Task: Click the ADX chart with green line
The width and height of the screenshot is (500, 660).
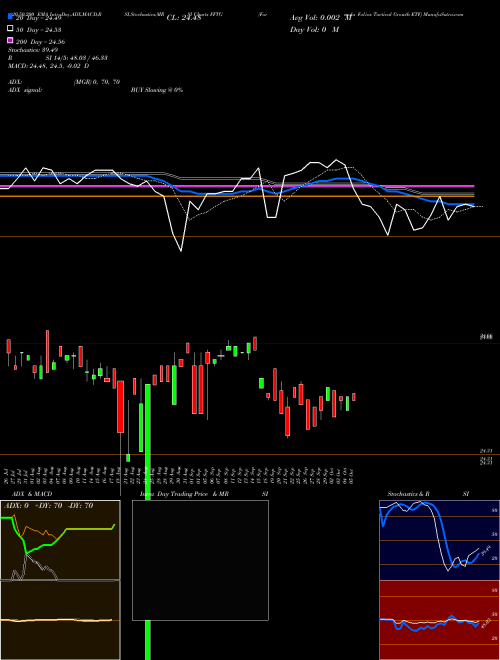Action: coord(60,540)
